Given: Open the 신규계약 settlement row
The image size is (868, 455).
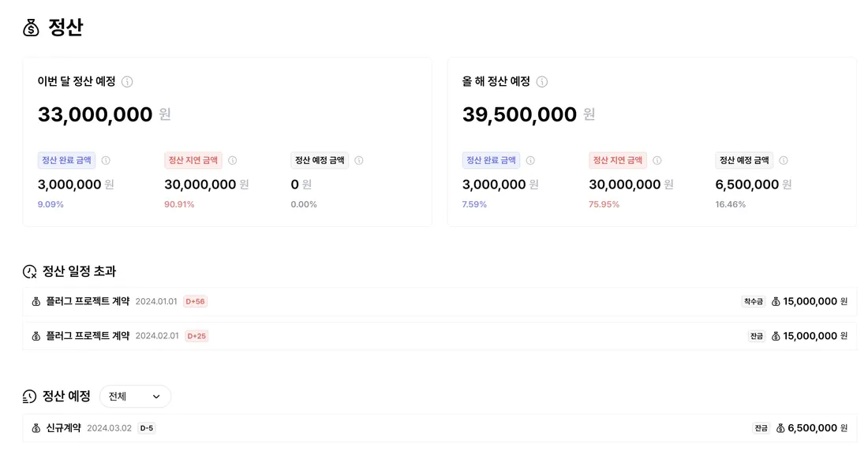Looking at the screenshot, I should tap(440, 428).
